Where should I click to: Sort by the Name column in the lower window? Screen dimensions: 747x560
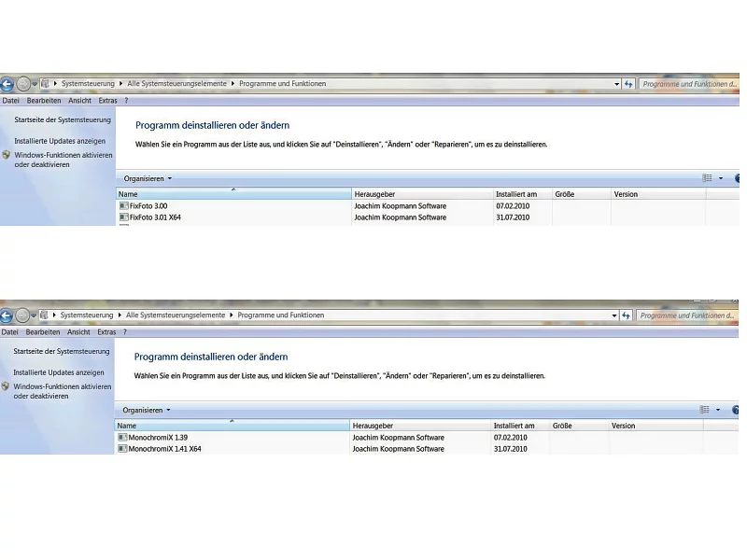point(232,426)
